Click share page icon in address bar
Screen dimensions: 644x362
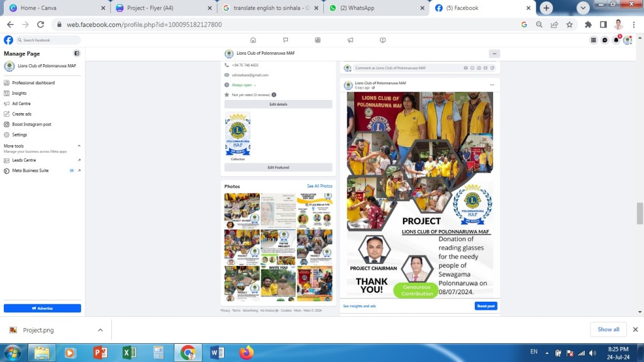point(555,25)
